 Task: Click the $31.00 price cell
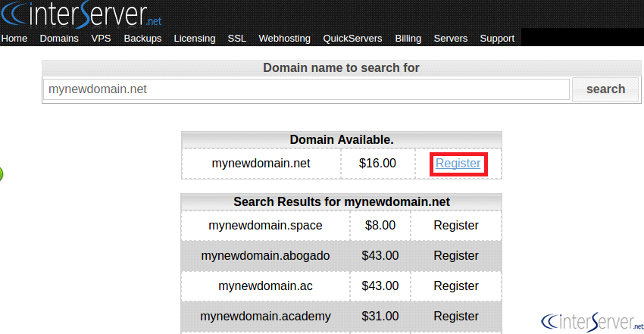point(380,317)
